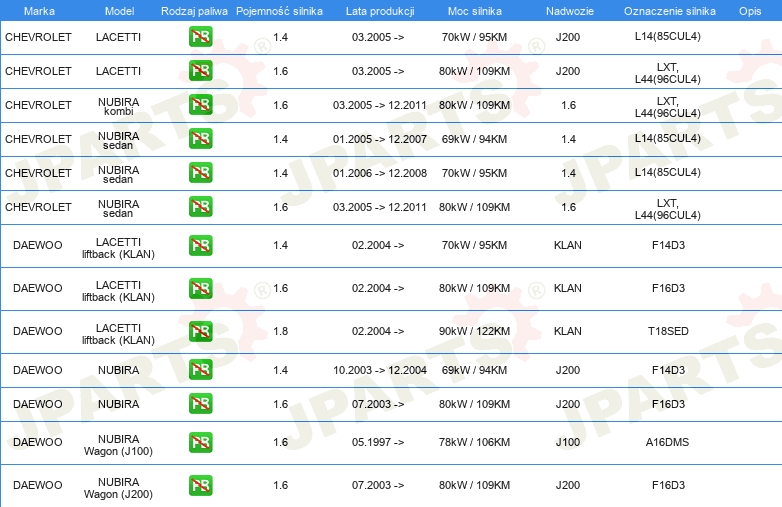Click fuel icon in Chevrolet Nubira kombi row
The image size is (782, 507).
(200, 105)
